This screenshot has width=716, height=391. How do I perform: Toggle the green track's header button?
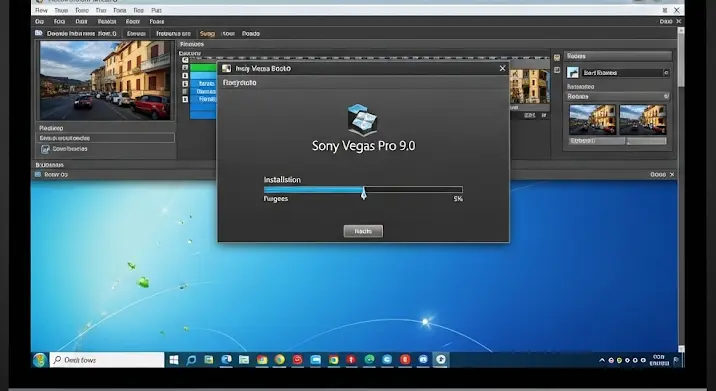tap(185, 68)
